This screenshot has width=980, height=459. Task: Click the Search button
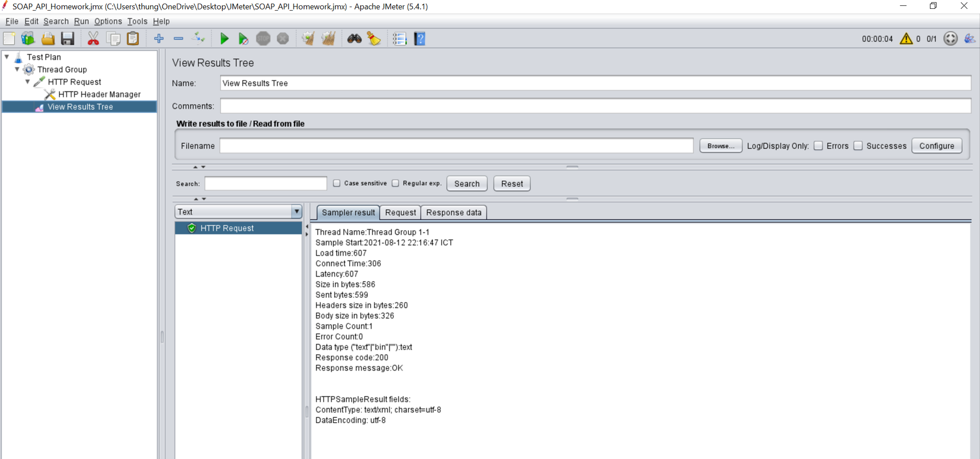467,184
